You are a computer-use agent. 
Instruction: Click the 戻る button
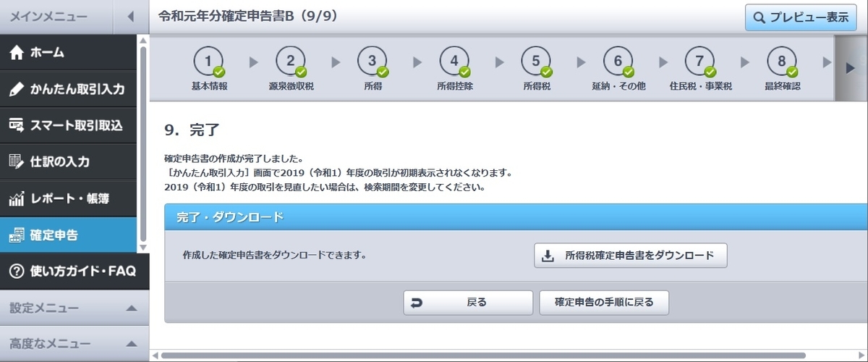(x=468, y=303)
